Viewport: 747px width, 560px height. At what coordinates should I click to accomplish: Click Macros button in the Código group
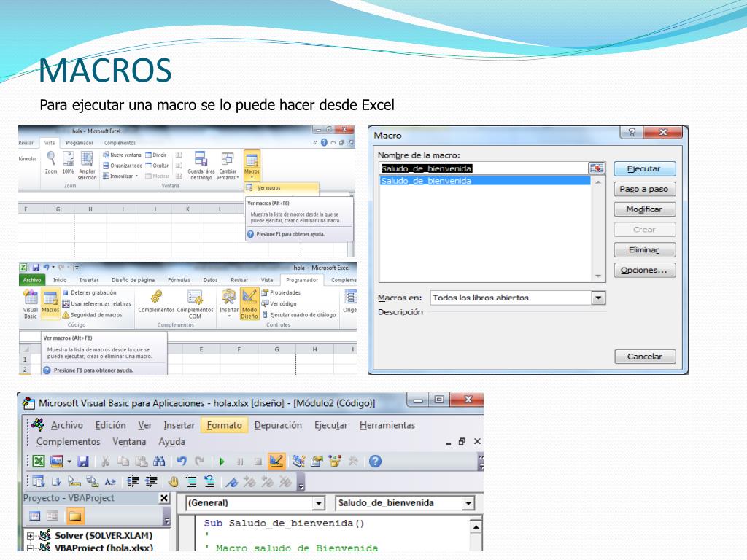50,304
